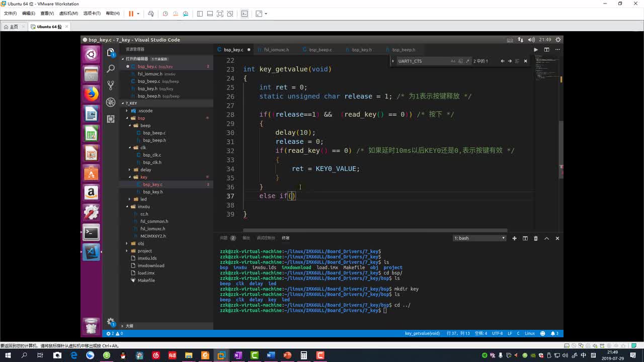Click errors and warnings count in status bar

coord(115,333)
